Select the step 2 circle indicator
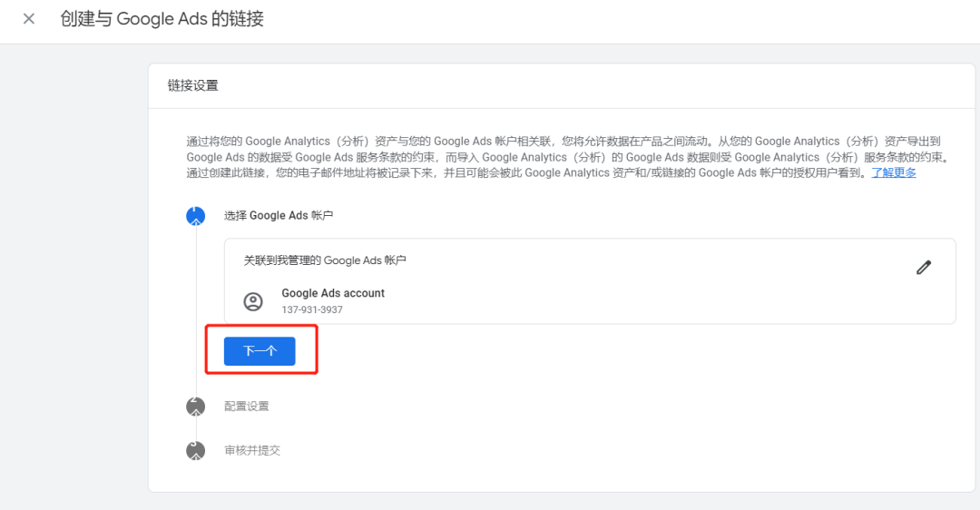This screenshot has height=510, width=980. [195, 407]
